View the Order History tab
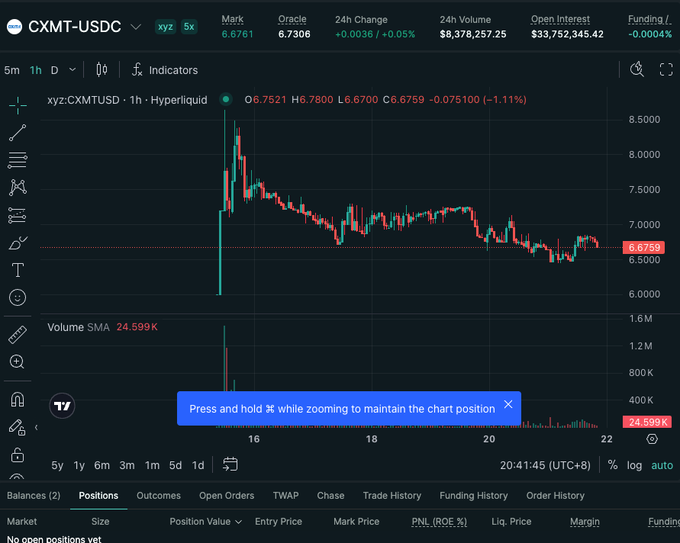Viewport: 680px width, 543px height. click(x=555, y=495)
